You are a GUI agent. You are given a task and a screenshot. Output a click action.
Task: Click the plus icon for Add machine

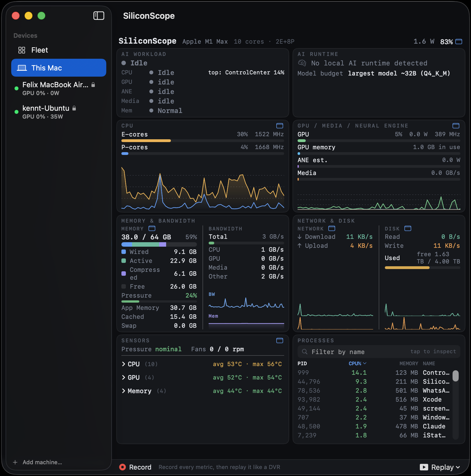coord(15,462)
